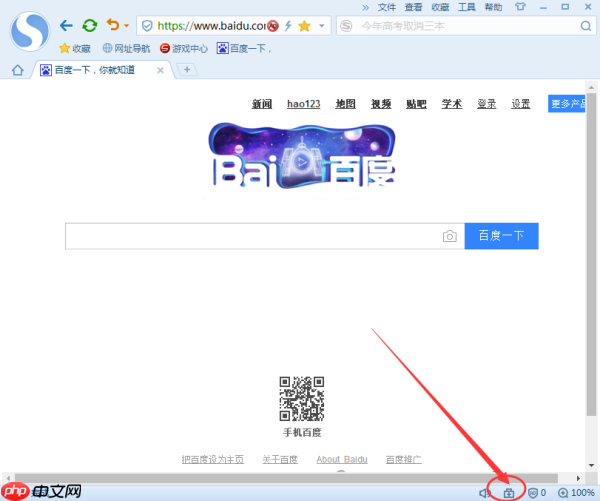Expand the dropdown arrow beside undo icon

click(x=126, y=26)
